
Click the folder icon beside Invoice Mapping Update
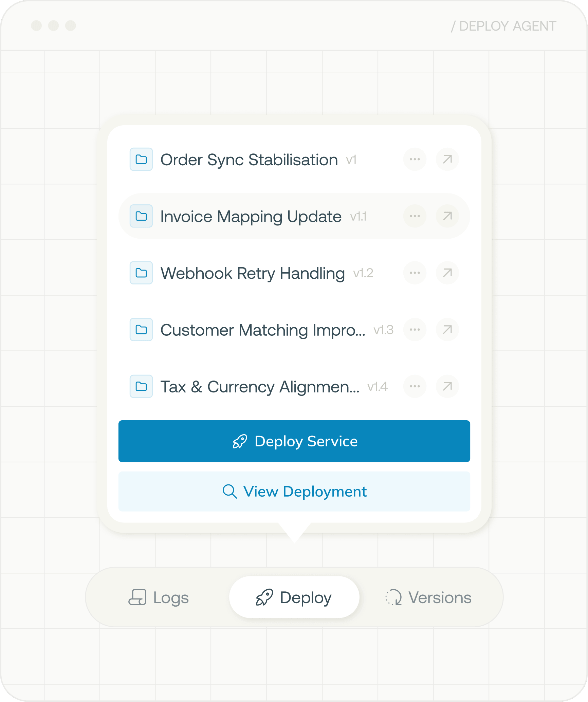click(x=141, y=216)
